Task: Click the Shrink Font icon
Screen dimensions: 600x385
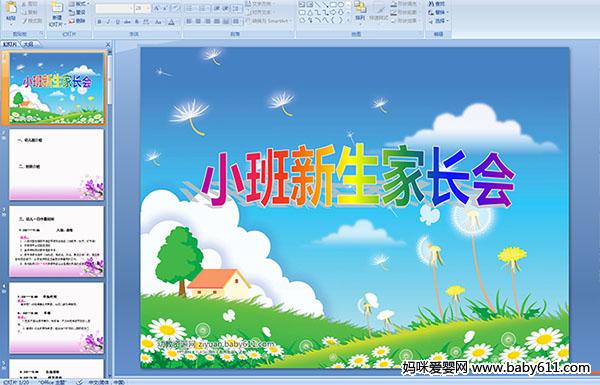Action: pyautogui.click(x=165, y=8)
